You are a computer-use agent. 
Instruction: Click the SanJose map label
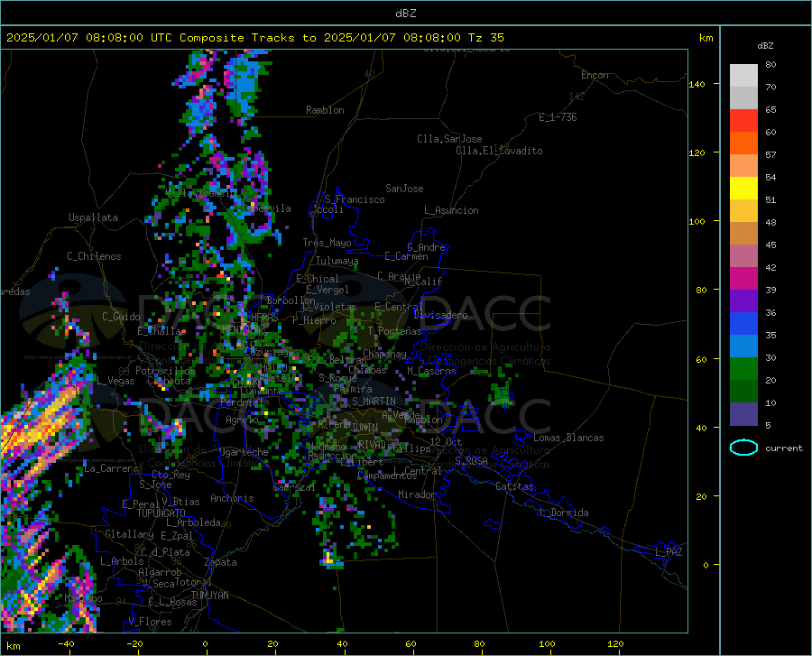(x=404, y=189)
